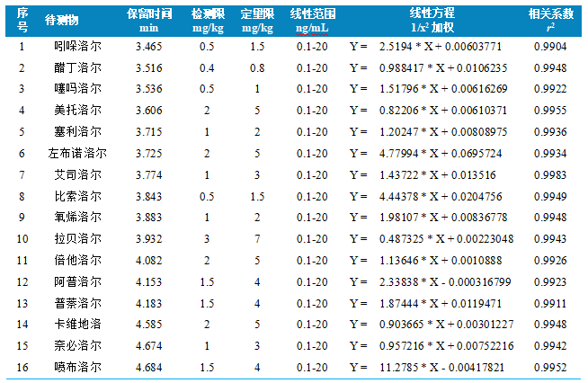Click correlation coefficient 0.9923

pos(550,282)
